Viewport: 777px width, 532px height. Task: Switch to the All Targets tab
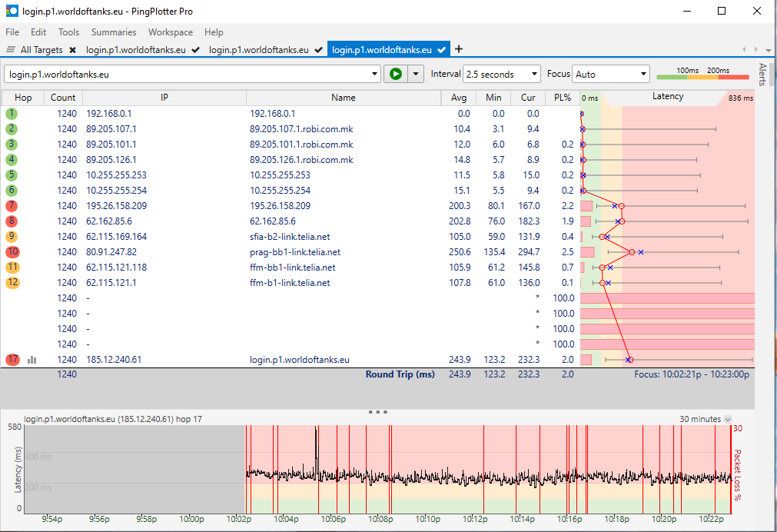[42, 50]
